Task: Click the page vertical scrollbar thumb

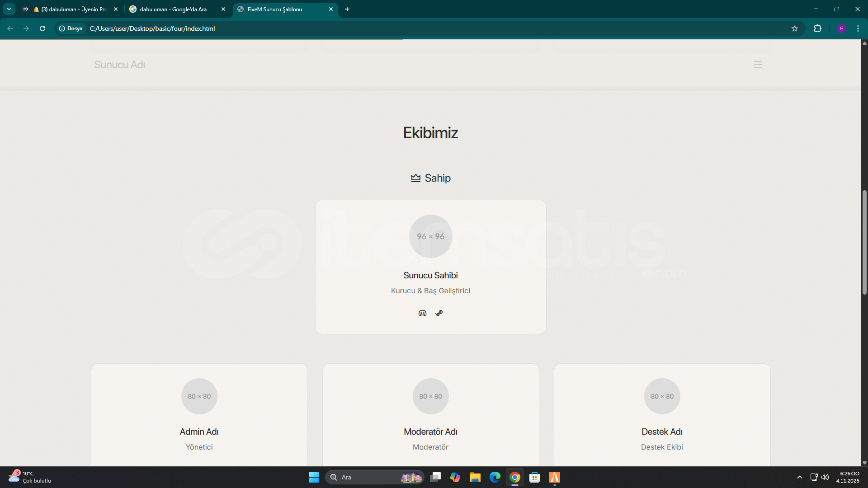Action: 864,242
